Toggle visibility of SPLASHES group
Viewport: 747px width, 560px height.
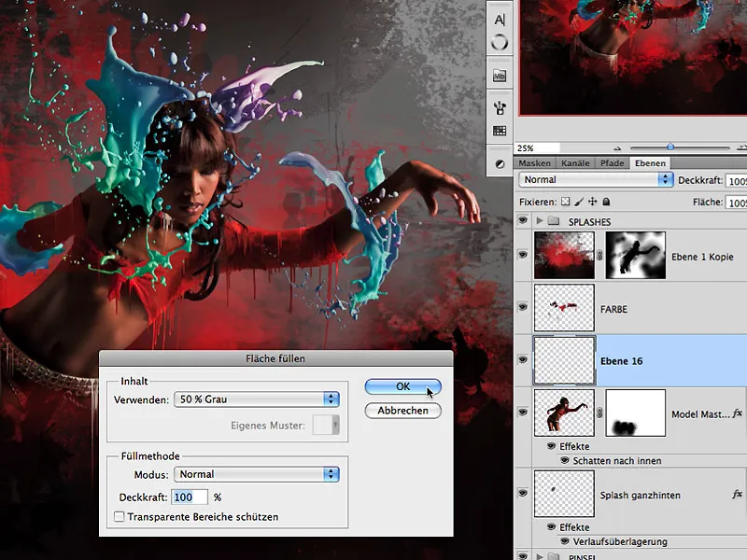pos(523,220)
